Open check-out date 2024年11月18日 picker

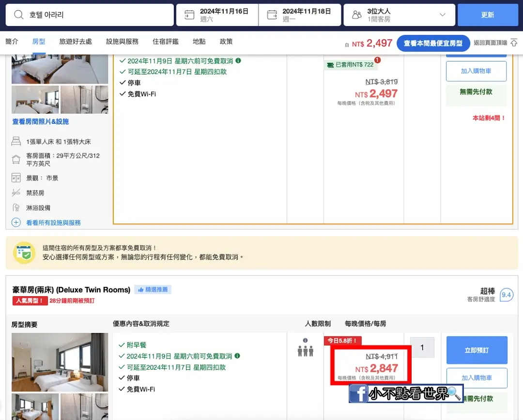tap(300, 15)
